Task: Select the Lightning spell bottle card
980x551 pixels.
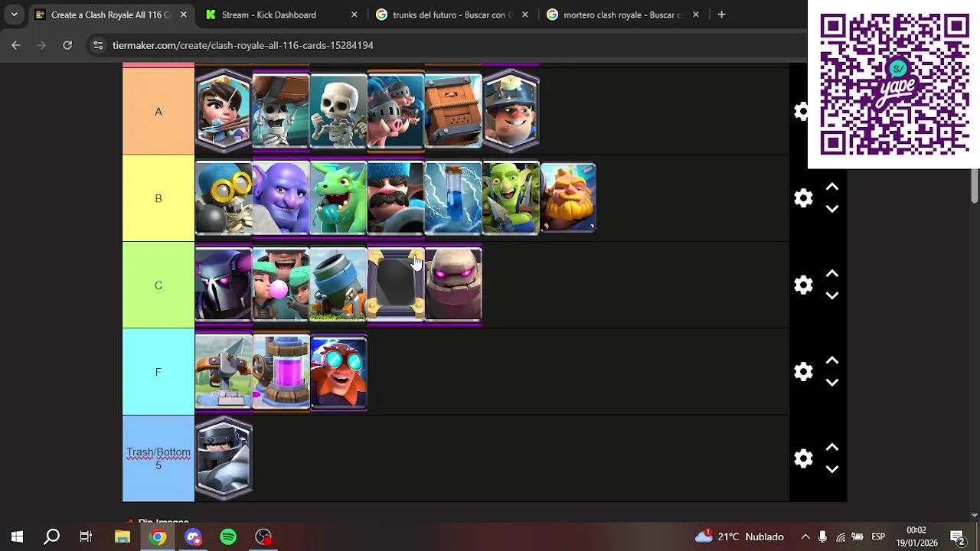Action: (x=453, y=198)
